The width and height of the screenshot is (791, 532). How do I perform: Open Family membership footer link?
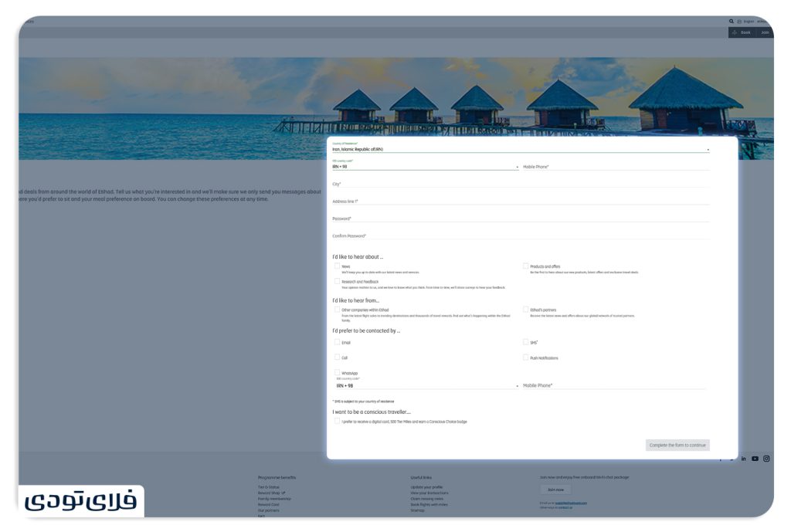(274, 499)
